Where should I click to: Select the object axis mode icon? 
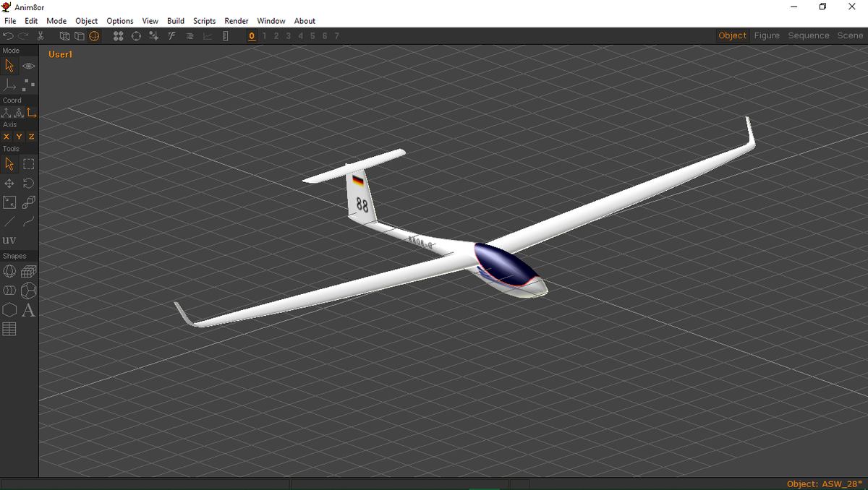tap(9, 85)
